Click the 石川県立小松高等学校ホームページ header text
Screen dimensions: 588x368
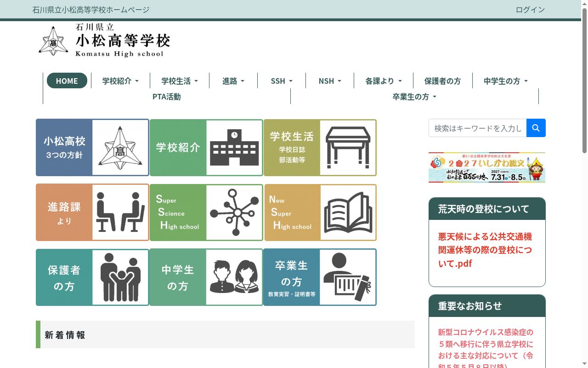point(91,10)
